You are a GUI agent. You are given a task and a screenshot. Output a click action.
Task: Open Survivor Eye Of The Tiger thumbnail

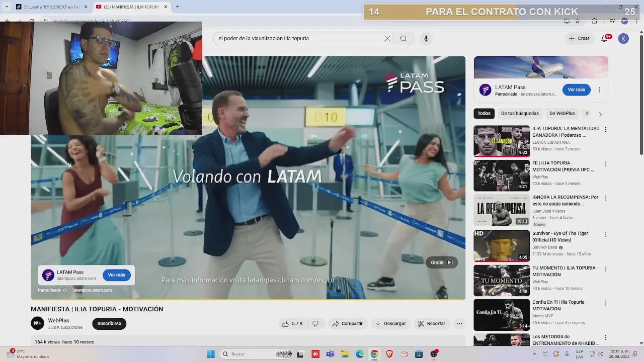[x=502, y=246]
